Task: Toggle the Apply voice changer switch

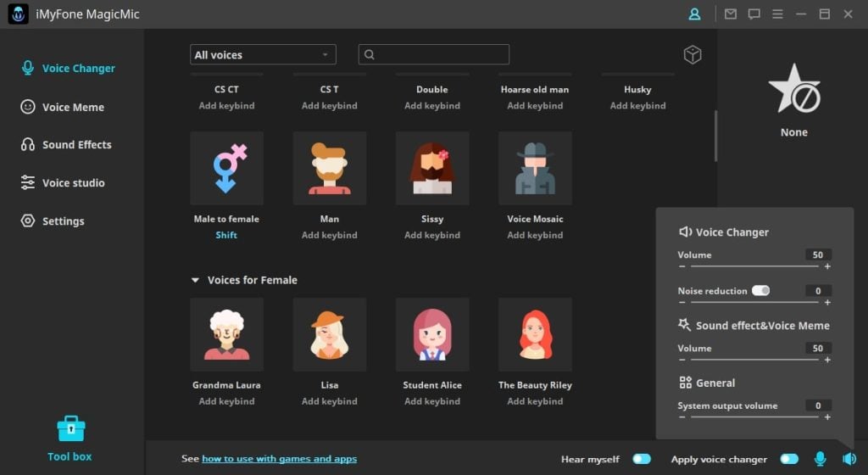Action: [789, 459]
